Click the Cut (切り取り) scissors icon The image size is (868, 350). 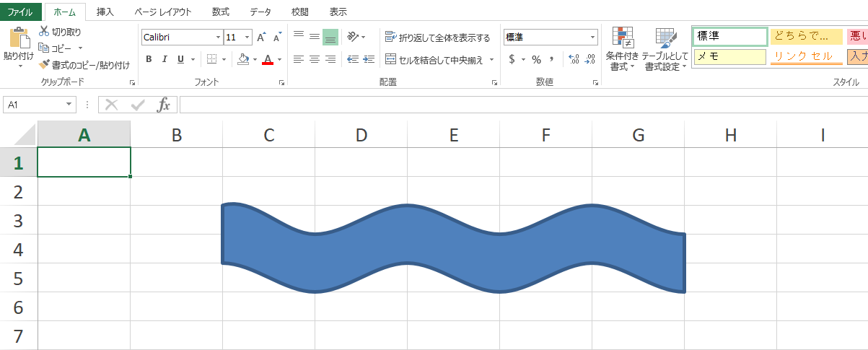point(44,32)
